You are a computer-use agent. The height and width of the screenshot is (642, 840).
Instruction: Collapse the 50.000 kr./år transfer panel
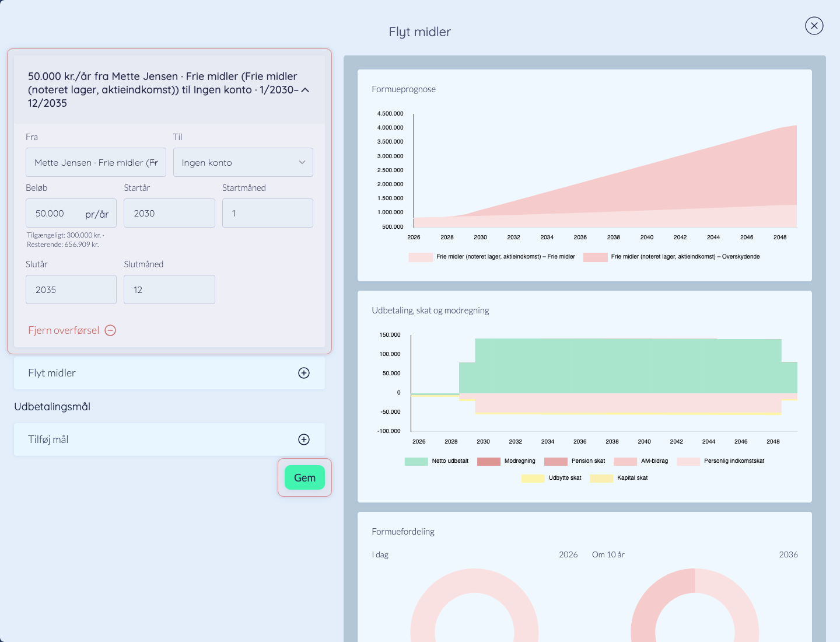click(x=305, y=90)
